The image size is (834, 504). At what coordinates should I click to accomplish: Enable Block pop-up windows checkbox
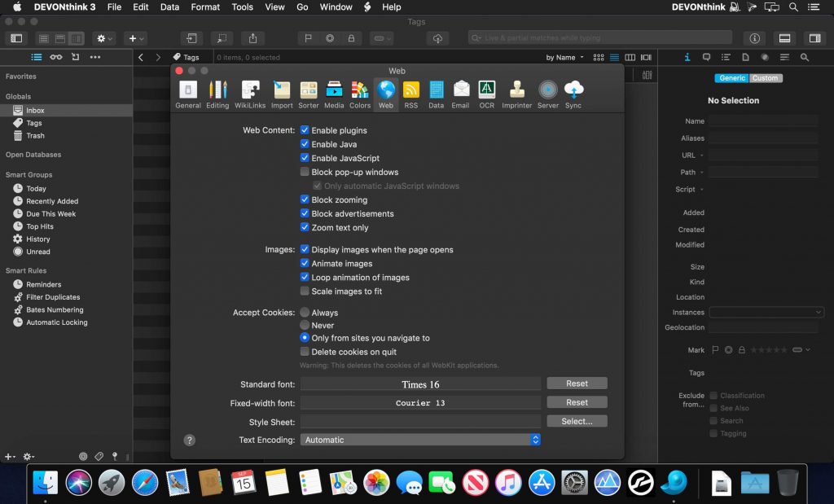(305, 172)
